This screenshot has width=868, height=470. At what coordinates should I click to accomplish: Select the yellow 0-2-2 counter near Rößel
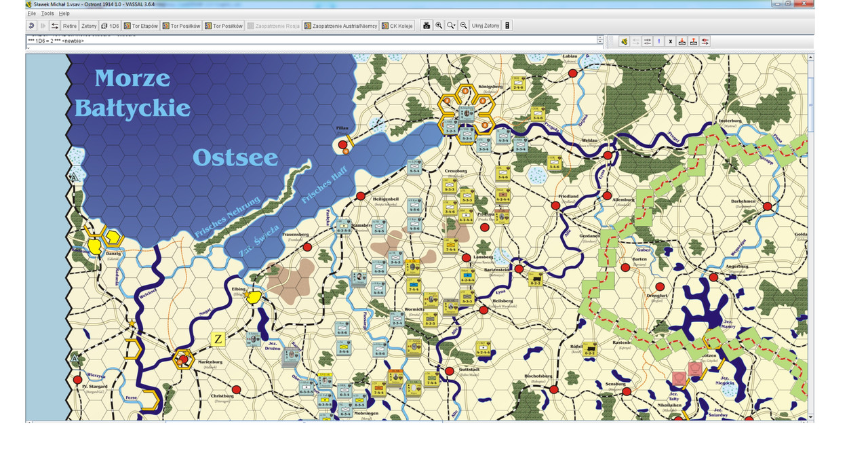pos(589,349)
